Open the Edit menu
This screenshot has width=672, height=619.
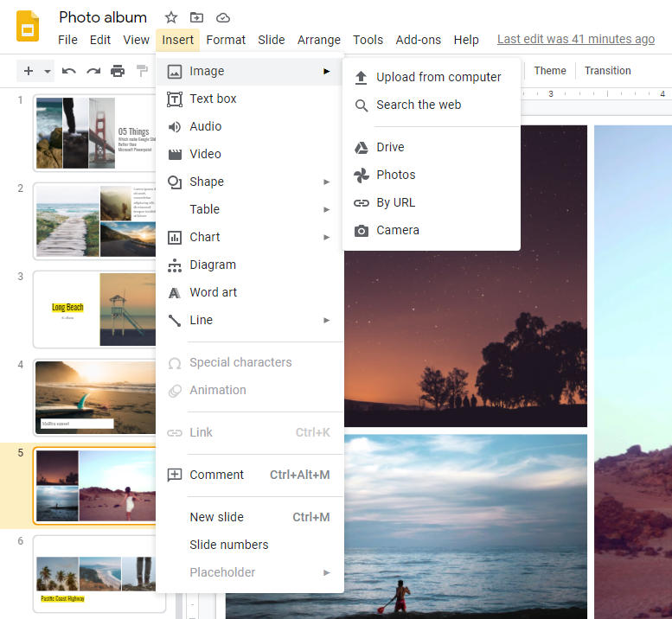pyautogui.click(x=100, y=40)
